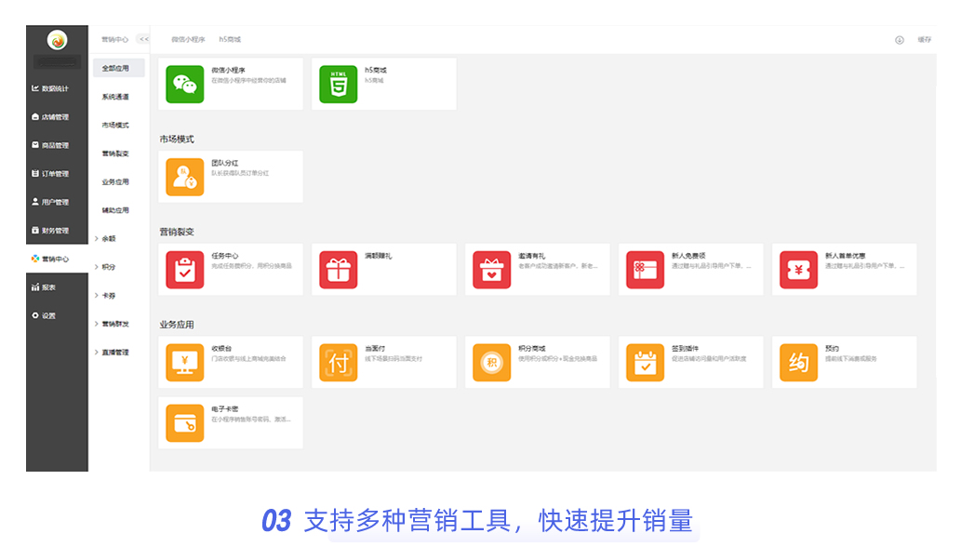Select 市场模式 in the category list
961x560 pixels.
115,125
